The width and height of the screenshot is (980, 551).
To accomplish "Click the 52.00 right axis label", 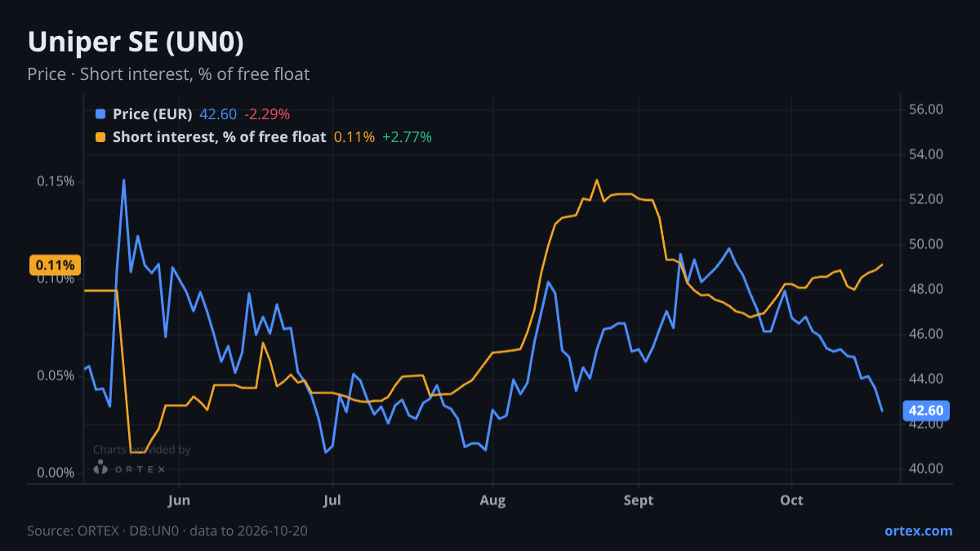I will 925,199.
